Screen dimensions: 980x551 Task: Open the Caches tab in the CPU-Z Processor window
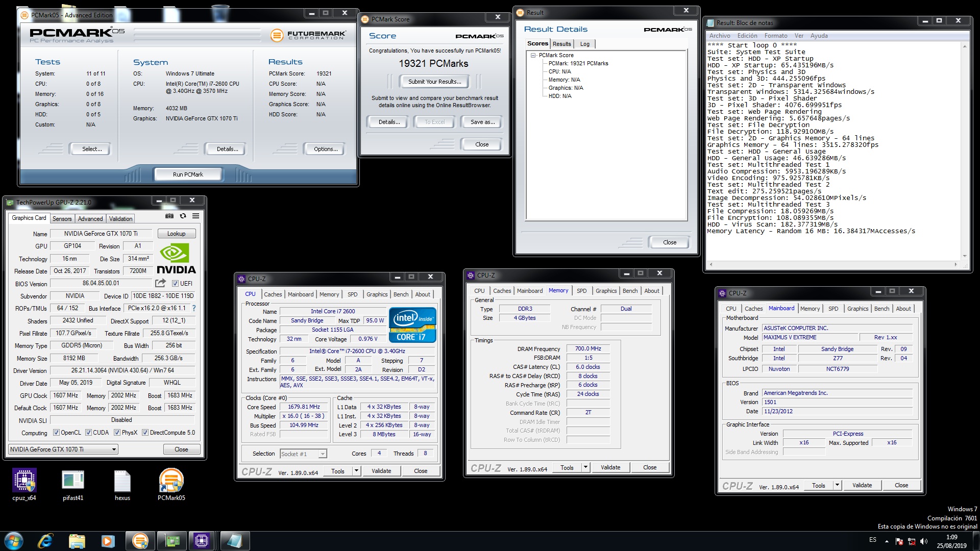pos(273,294)
